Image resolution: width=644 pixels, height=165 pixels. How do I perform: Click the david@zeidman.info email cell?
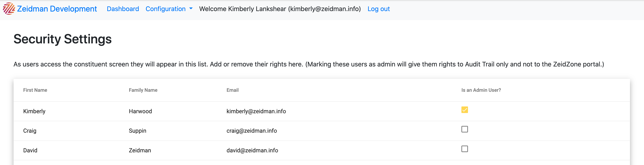[x=252, y=150]
